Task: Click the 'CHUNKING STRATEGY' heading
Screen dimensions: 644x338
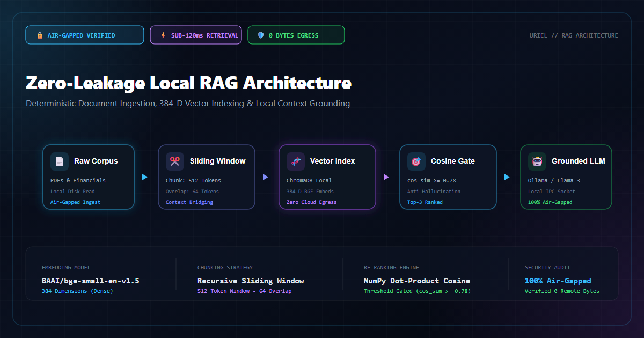Action: click(225, 268)
